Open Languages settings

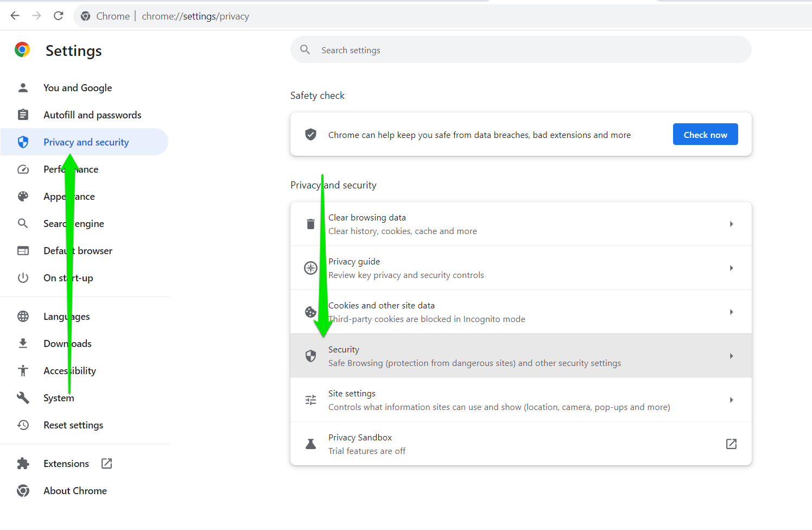(x=67, y=316)
